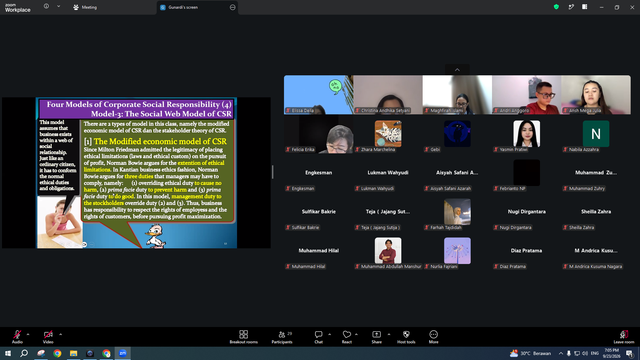Select Christina Andhika Setyani's video tile
The image size is (640, 360).
388,95
